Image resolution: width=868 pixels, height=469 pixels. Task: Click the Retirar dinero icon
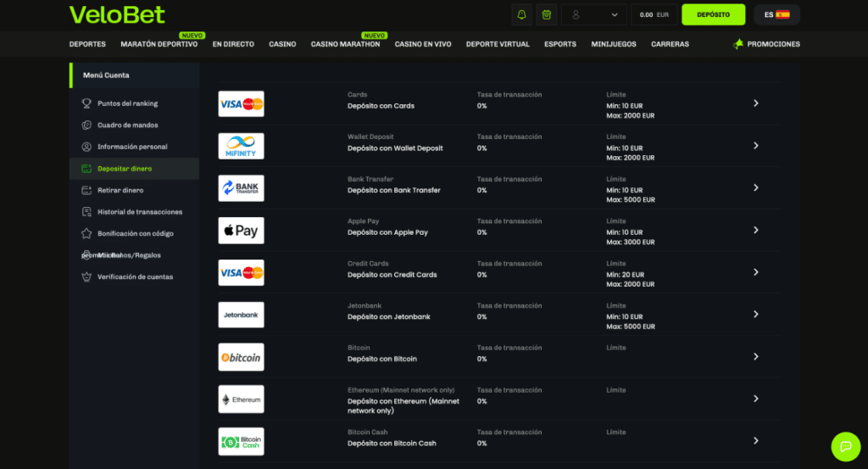(x=86, y=190)
